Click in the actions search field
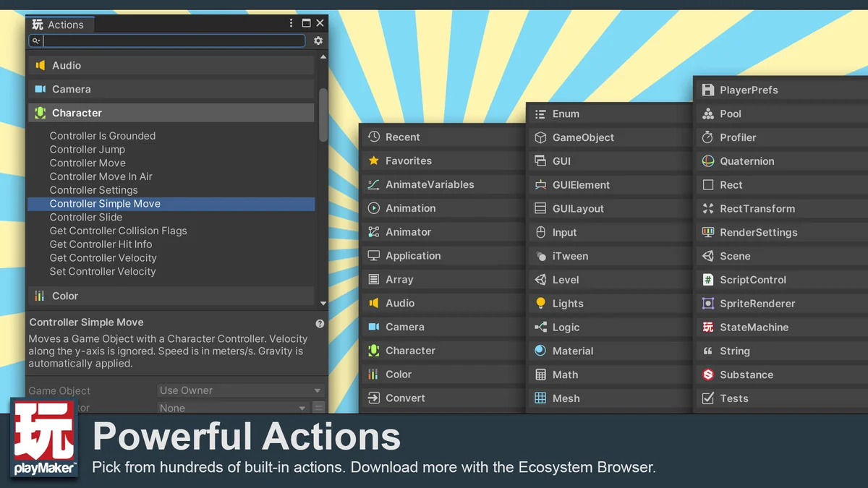This screenshot has height=488, width=868. [x=174, y=41]
